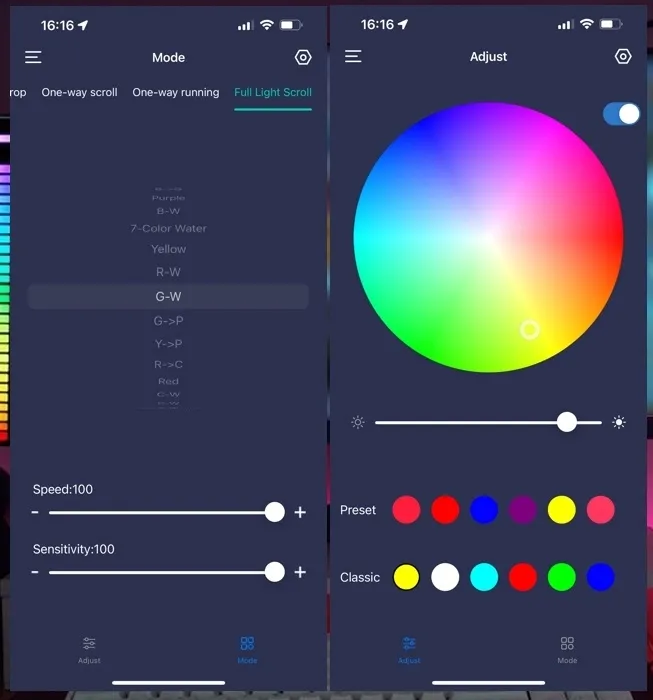653x700 pixels.
Task: Switch to the One-way running tab
Action: 175,92
